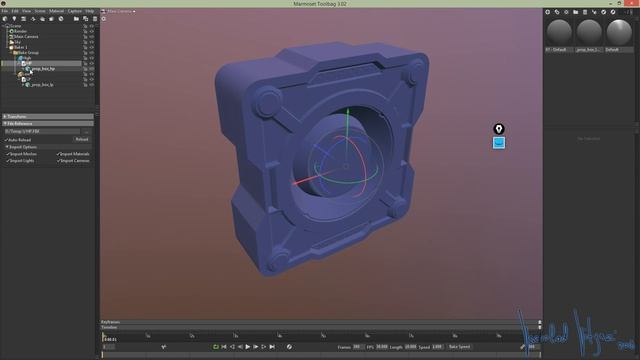The width and height of the screenshot is (640, 360).
Task: Expand the prop_box_lp tree node arrow
Action: point(23,84)
